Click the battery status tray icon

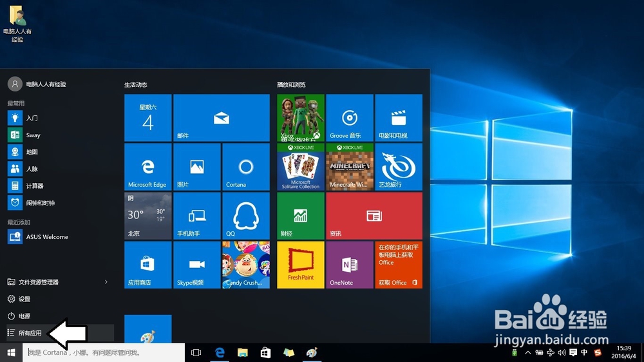pyautogui.click(x=539, y=352)
